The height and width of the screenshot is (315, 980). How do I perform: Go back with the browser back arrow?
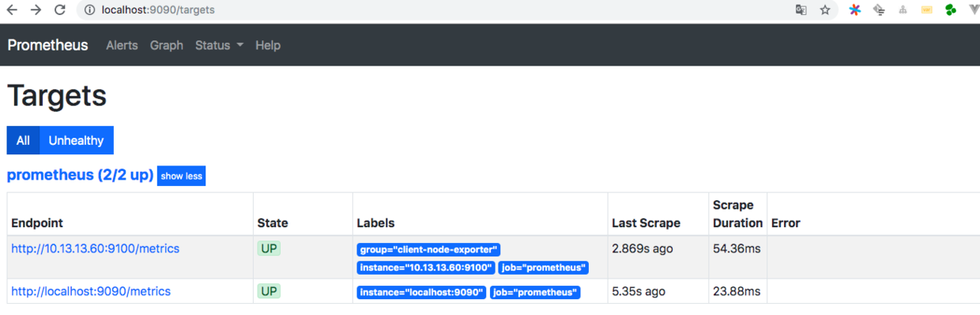click(12, 10)
